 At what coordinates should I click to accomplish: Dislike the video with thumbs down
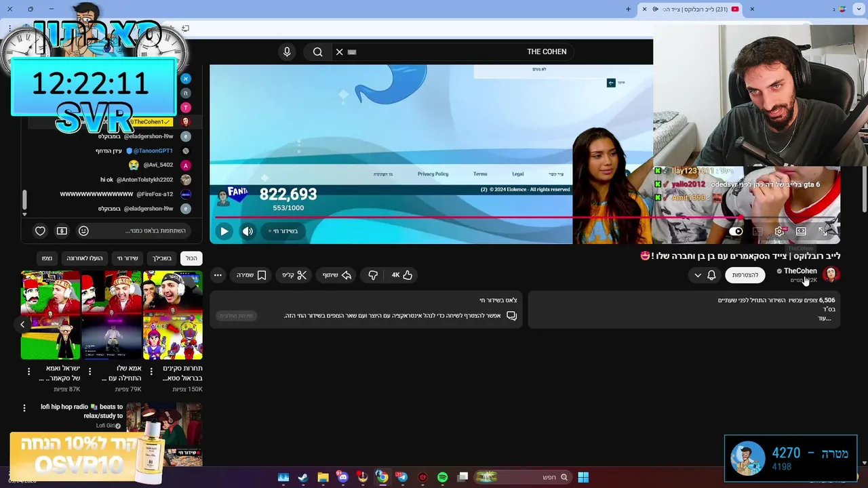click(372, 275)
